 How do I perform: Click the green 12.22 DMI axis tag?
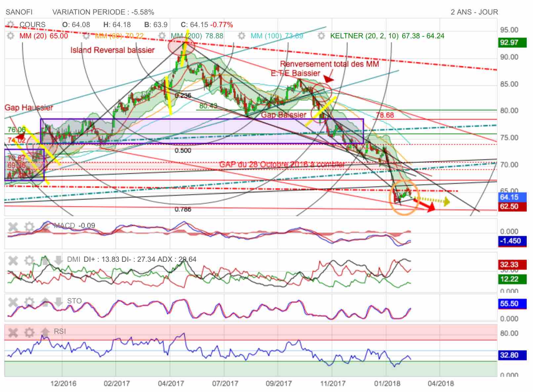pos(512,279)
